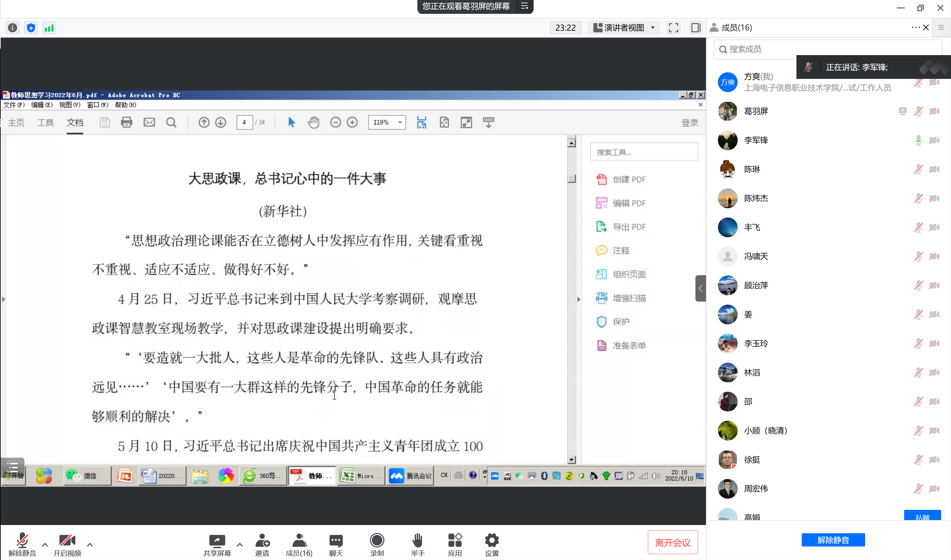Toggle microphone icon for 陈炜杰
Screen dimensions: 951x560
pos(918,198)
